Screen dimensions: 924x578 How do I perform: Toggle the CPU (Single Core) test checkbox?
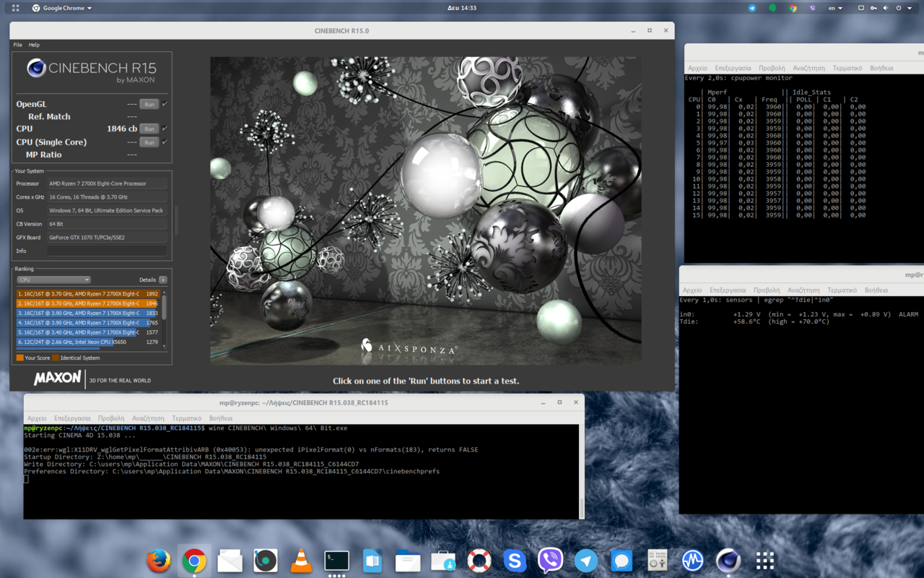point(165,142)
